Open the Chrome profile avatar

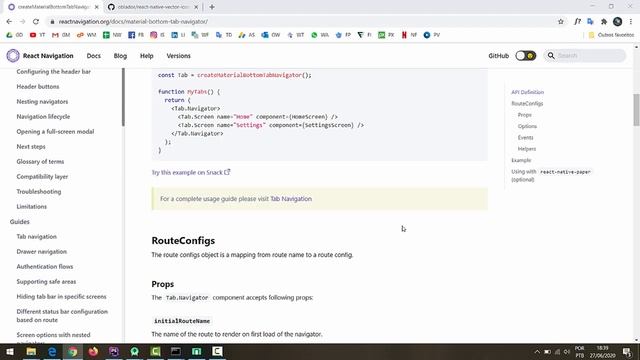618,21
